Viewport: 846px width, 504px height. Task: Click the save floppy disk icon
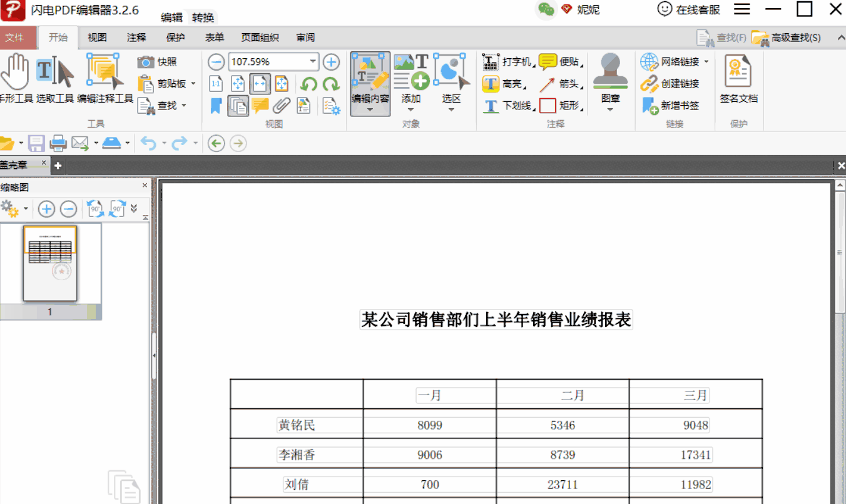36,144
